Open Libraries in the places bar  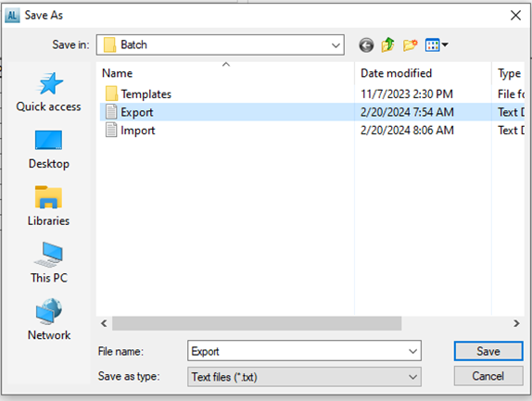[x=48, y=206]
